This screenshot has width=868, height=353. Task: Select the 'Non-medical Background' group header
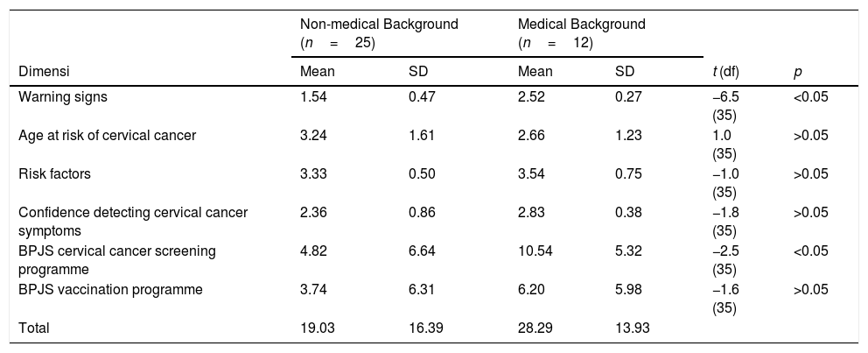378,24
